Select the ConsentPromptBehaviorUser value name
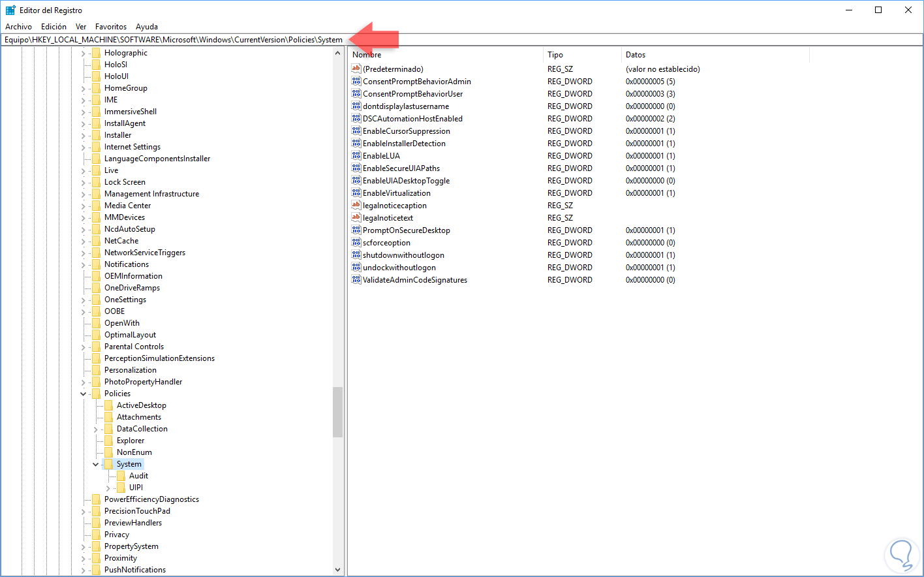The height and width of the screenshot is (577, 924). point(413,94)
